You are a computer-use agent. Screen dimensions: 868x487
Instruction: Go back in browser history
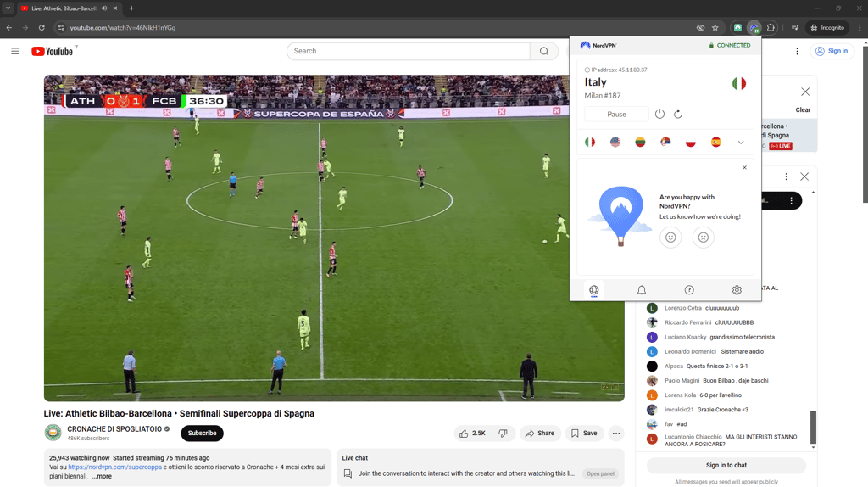[9, 28]
